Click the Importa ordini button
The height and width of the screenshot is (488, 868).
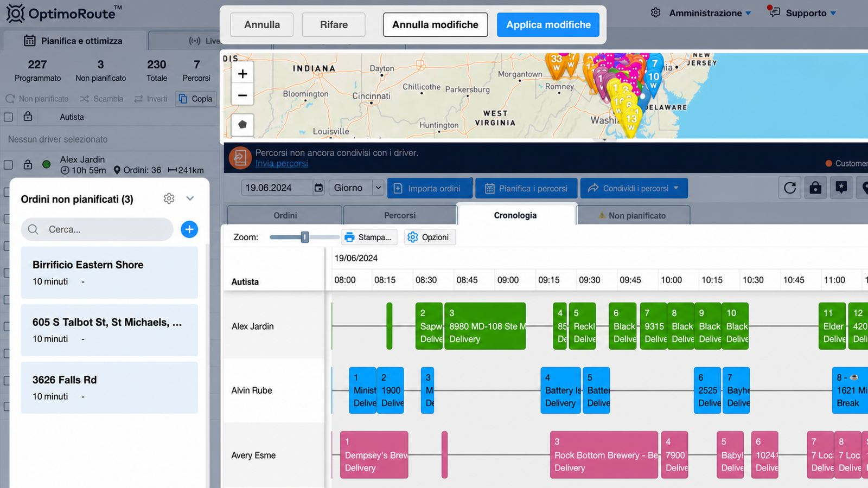pyautogui.click(x=430, y=188)
